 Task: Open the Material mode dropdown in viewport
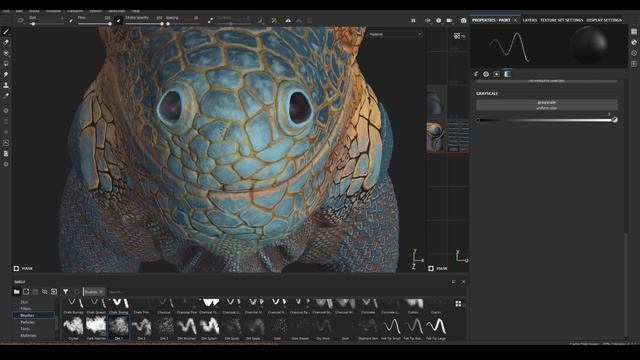395,34
